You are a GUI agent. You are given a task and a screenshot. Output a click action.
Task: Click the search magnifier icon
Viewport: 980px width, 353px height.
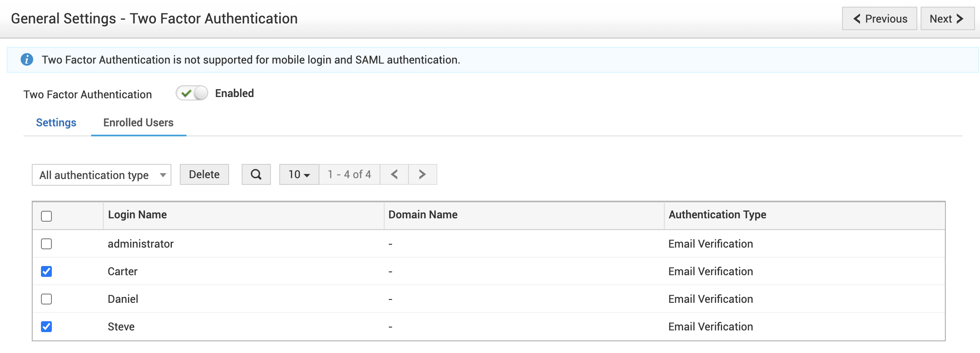coord(256,174)
